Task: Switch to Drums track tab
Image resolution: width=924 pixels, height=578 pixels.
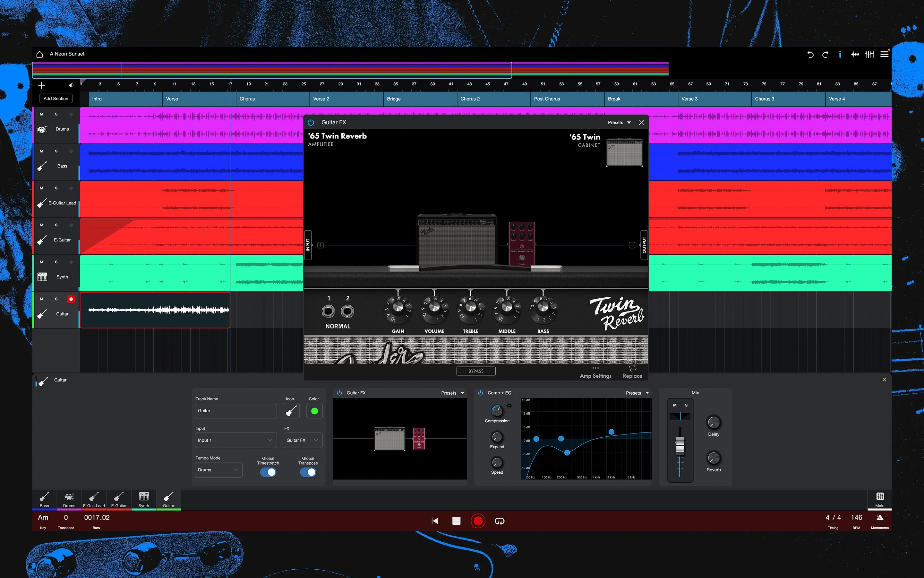Action: 69,500
